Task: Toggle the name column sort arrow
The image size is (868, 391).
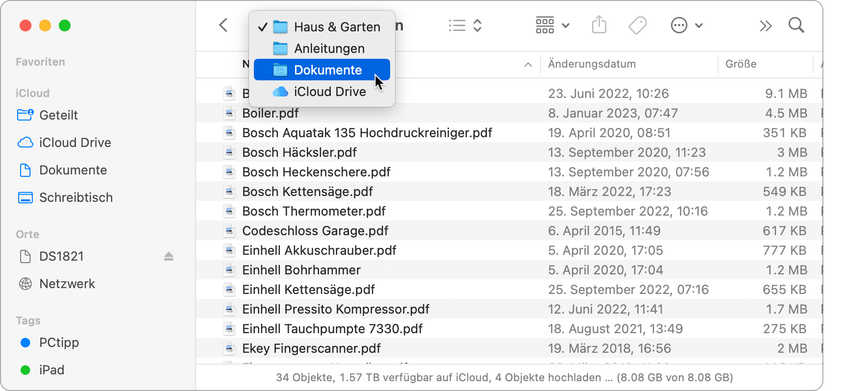Action: tap(528, 65)
